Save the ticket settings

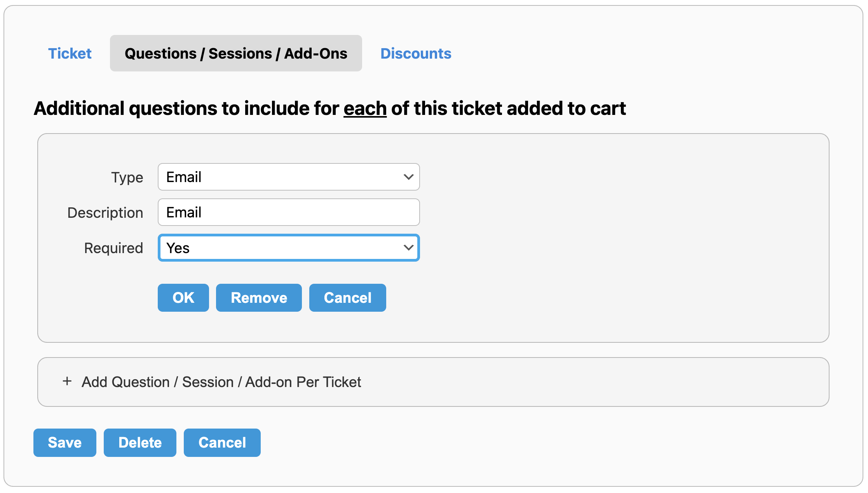click(64, 443)
